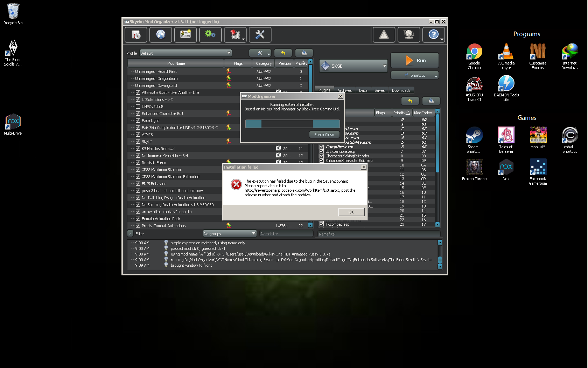Open the help question mark icon
The width and height of the screenshot is (588, 368).
point(434,35)
